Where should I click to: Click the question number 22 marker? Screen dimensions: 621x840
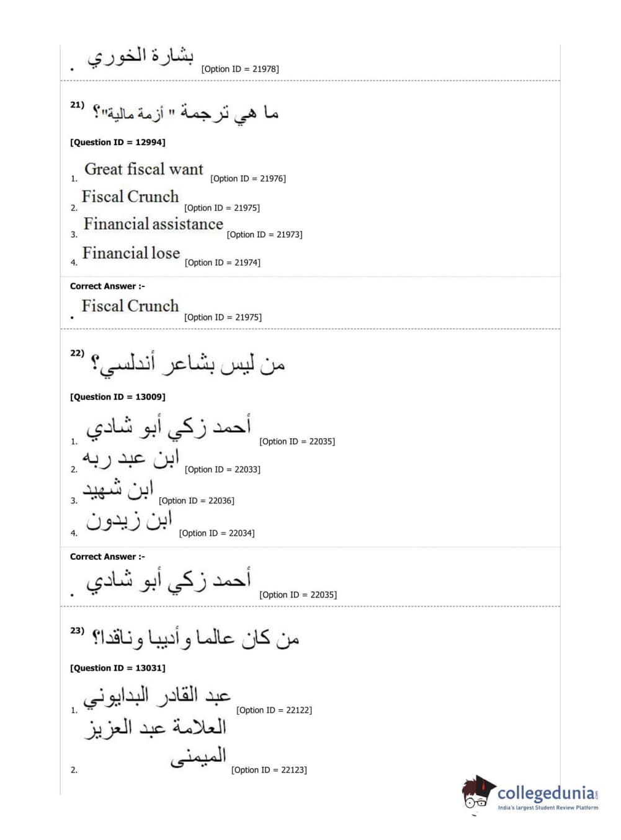tap(77, 353)
